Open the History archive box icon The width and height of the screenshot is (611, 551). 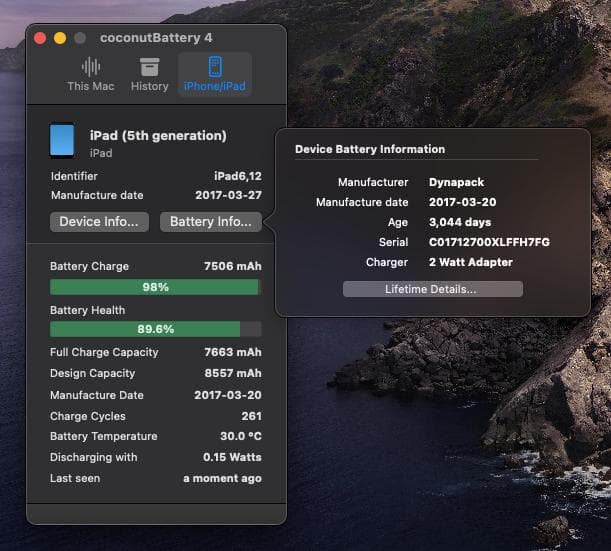pyautogui.click(x=150, y=67)
